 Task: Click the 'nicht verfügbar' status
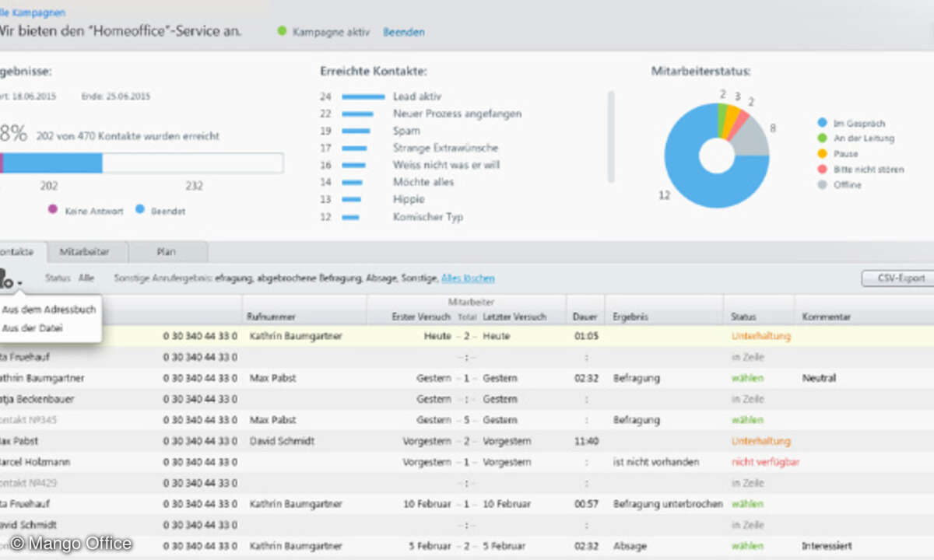tap(765, 462)
